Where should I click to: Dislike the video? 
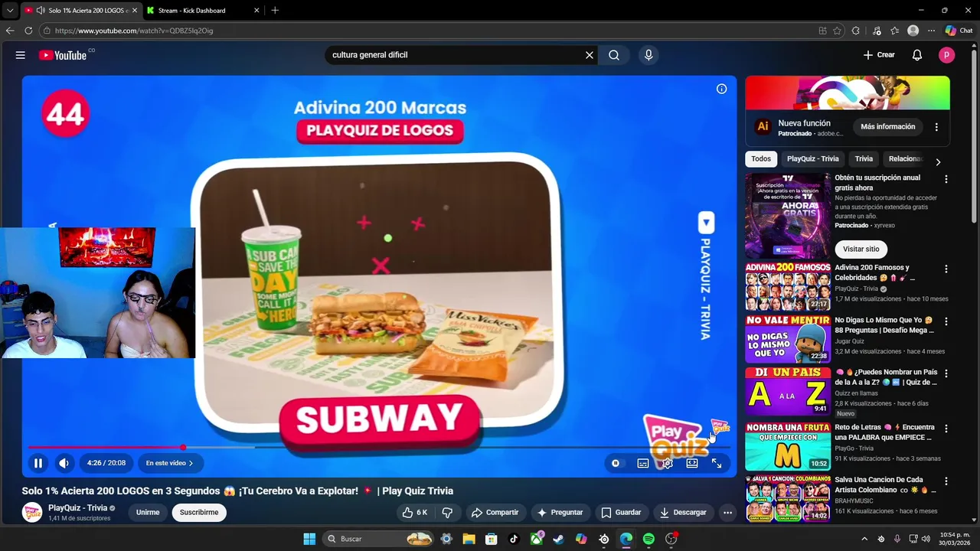coord(447,513)
